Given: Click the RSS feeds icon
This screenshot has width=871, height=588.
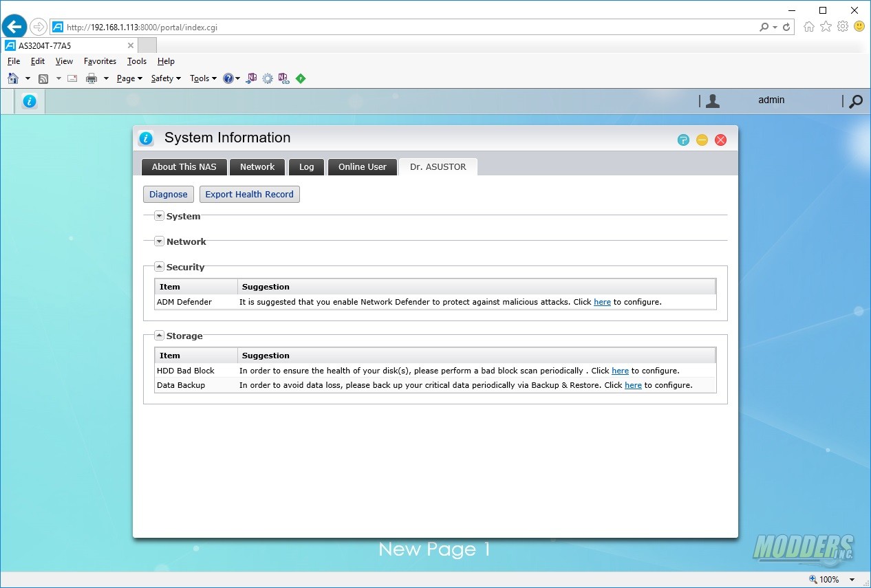Looking at the screenshot, I should pos(43,78).
